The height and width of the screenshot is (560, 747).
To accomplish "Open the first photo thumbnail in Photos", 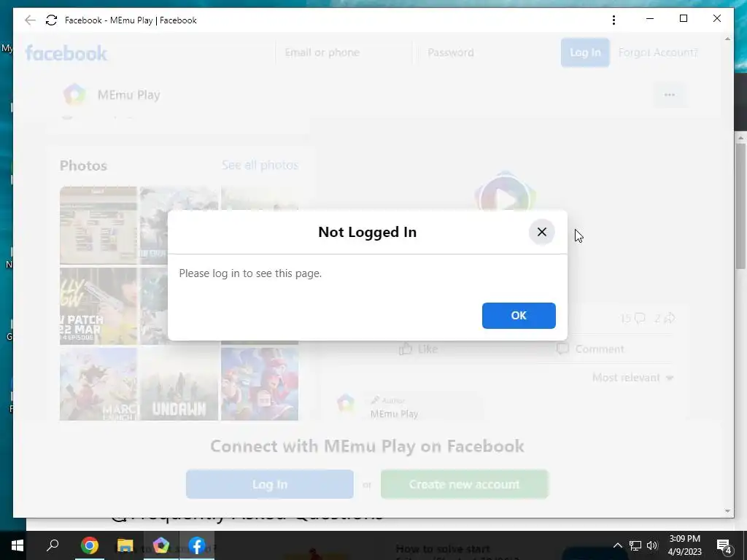I will pos(98,225).
